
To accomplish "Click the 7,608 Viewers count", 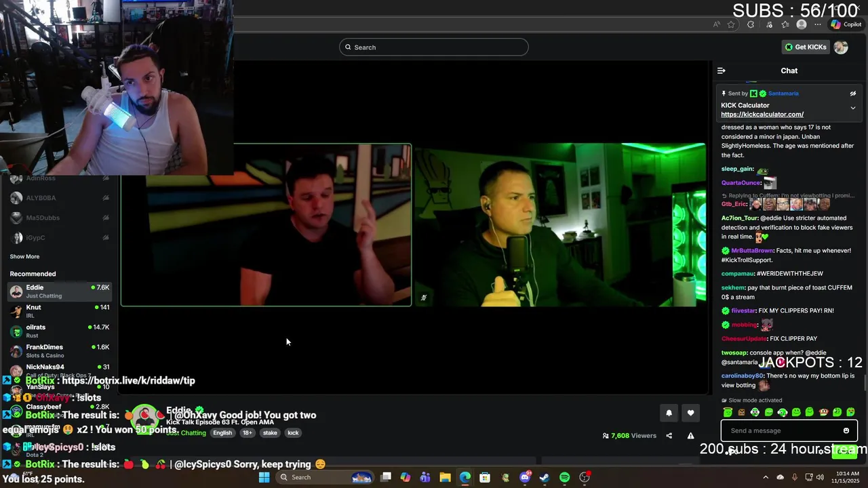I will (x=629, y=436).
